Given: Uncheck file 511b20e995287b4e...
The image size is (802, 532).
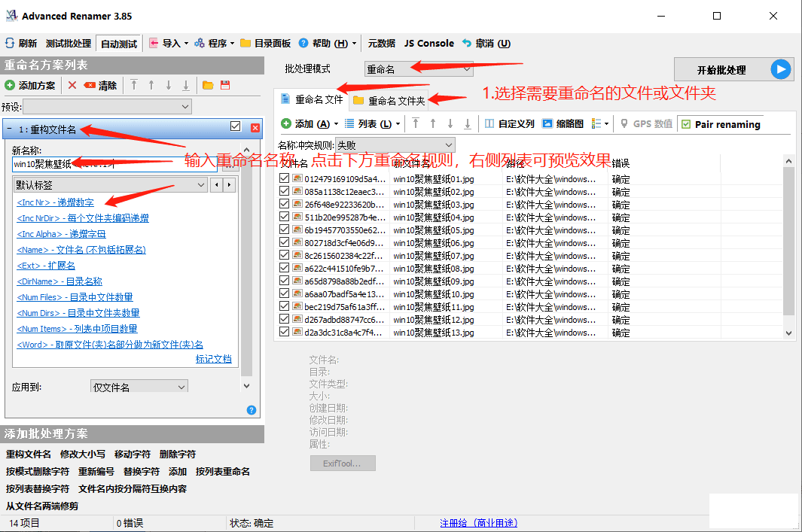Looking at the screenshot, I should pyautogui.click(x=285, y=217).
